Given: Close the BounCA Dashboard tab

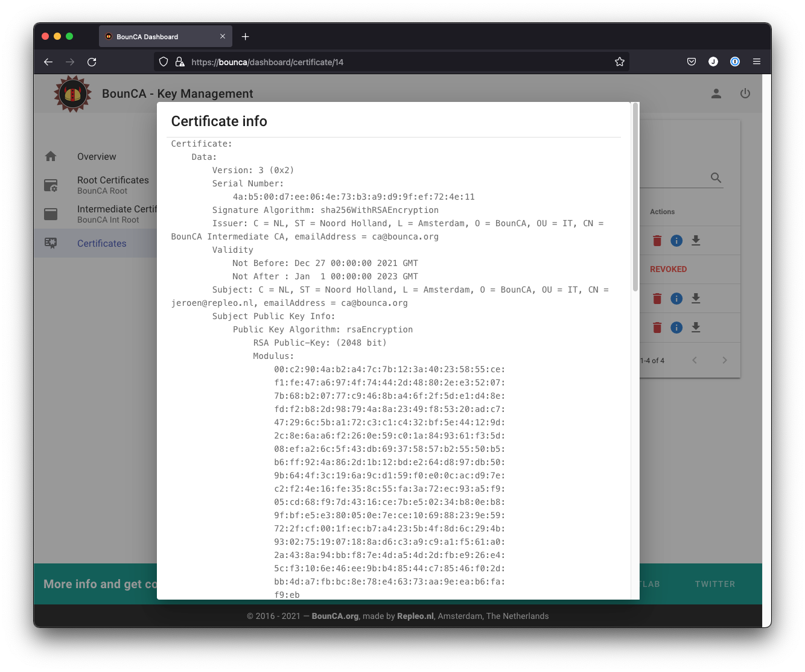Looking at the screenshot, I should (x=223, y=36).
